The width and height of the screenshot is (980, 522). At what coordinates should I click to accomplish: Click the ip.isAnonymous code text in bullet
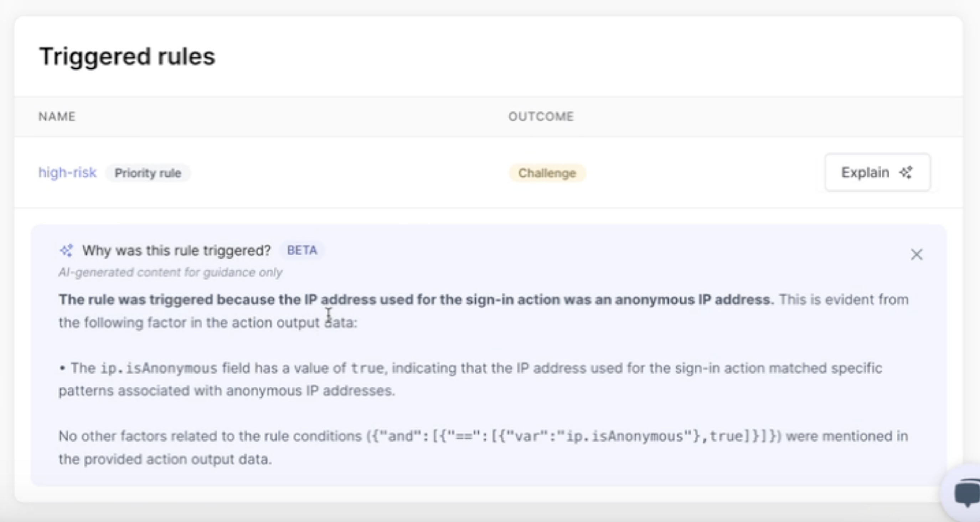[159, 368]
